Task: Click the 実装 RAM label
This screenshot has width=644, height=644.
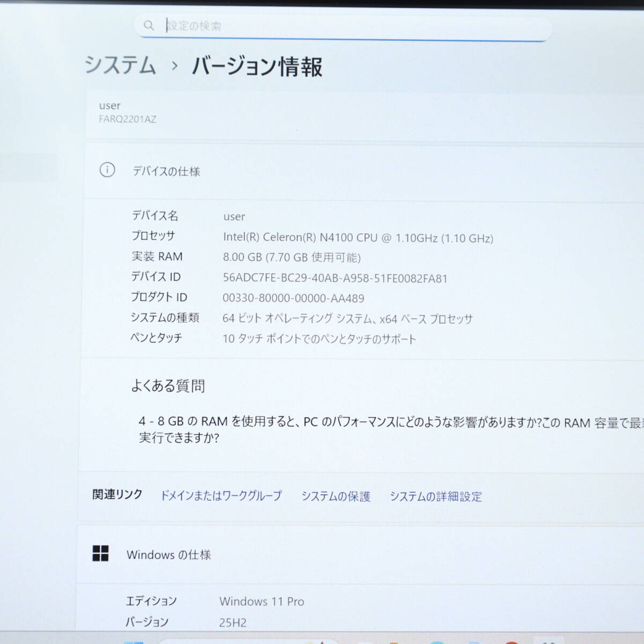Action: tap(157, 257)
